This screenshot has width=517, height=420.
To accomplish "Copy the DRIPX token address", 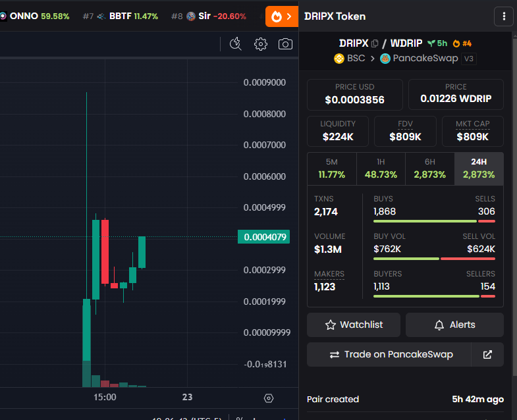I will point(375,43).
